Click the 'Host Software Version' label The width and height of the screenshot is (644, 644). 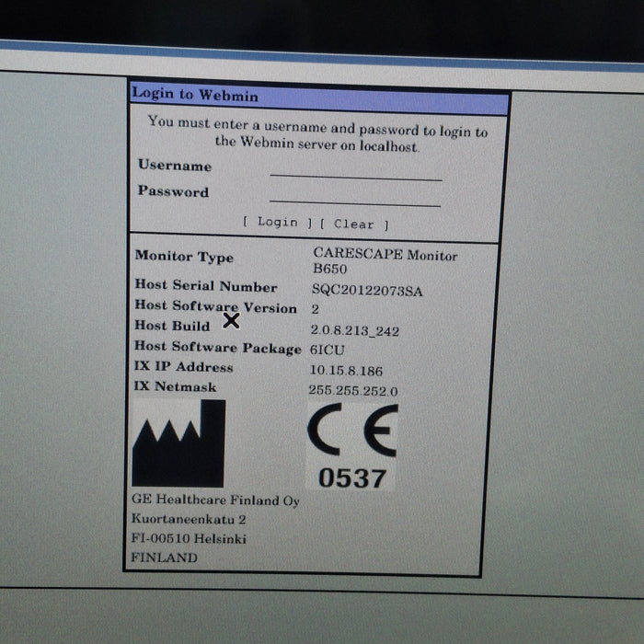click(x=215, y=306)
